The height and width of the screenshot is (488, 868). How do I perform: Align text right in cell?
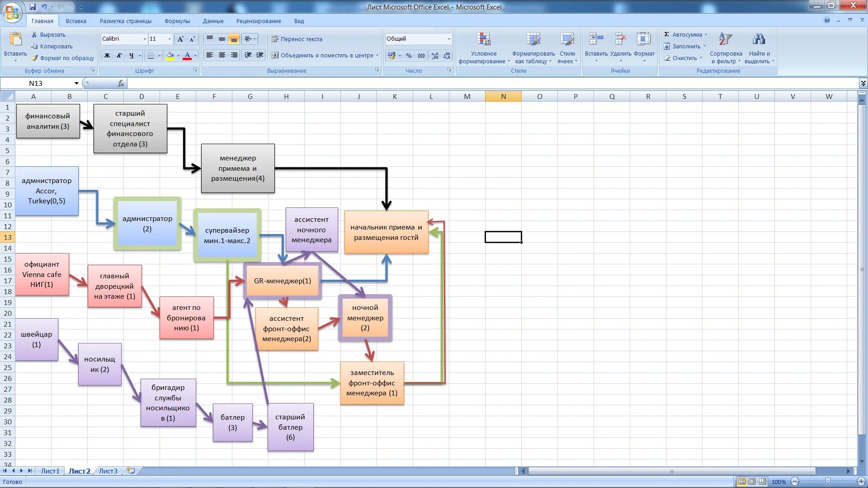(234, 55)
